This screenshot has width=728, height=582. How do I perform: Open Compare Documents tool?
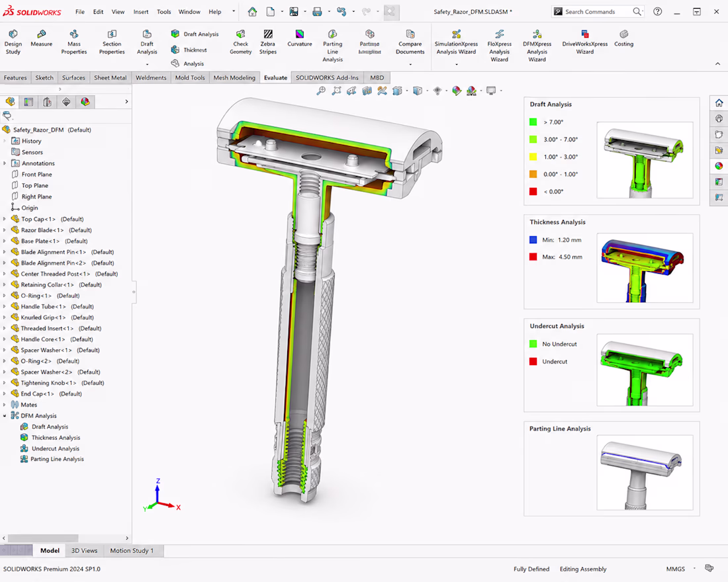coord(410,42)
